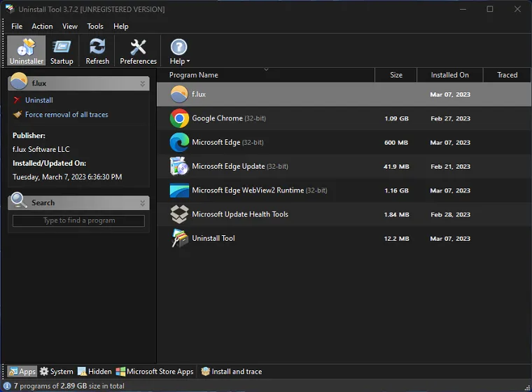532x392 pixels.
Task: Select the Microsoft Edge (32-bit) row text
Action: click(x=227, y=142)
